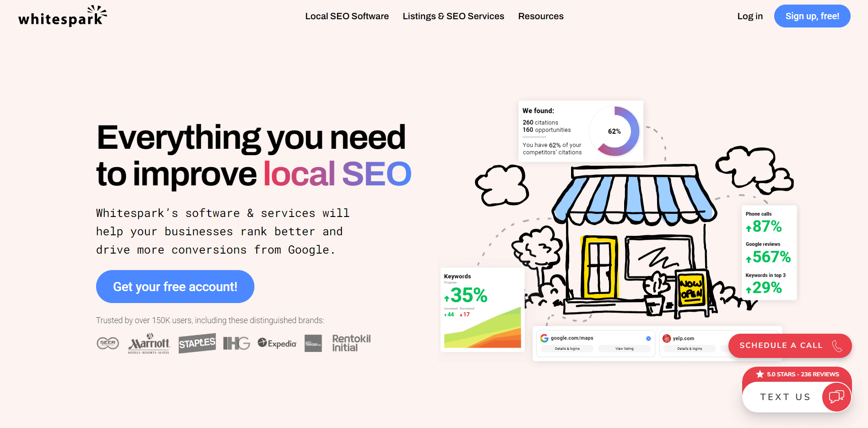This screenshot has height=428, width=868.
Task: Click the 62% citations donut chart
Action: pyautogui.click(x=615, y=131)
